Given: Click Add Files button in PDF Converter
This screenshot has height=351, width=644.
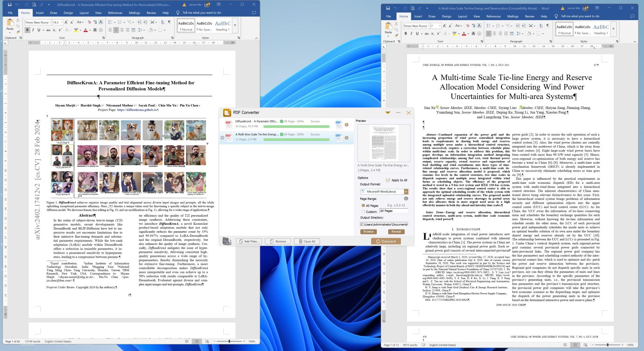Looking at the screenshot, I should (x=249, y=241).
